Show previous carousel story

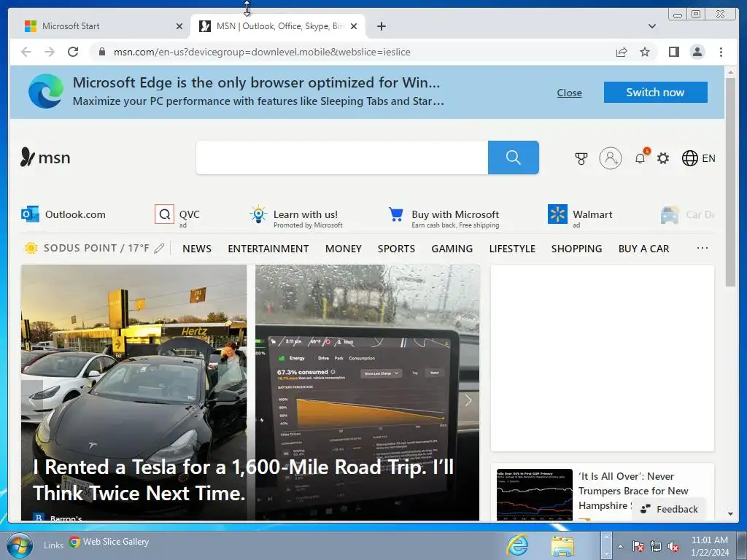coord(32,400)
